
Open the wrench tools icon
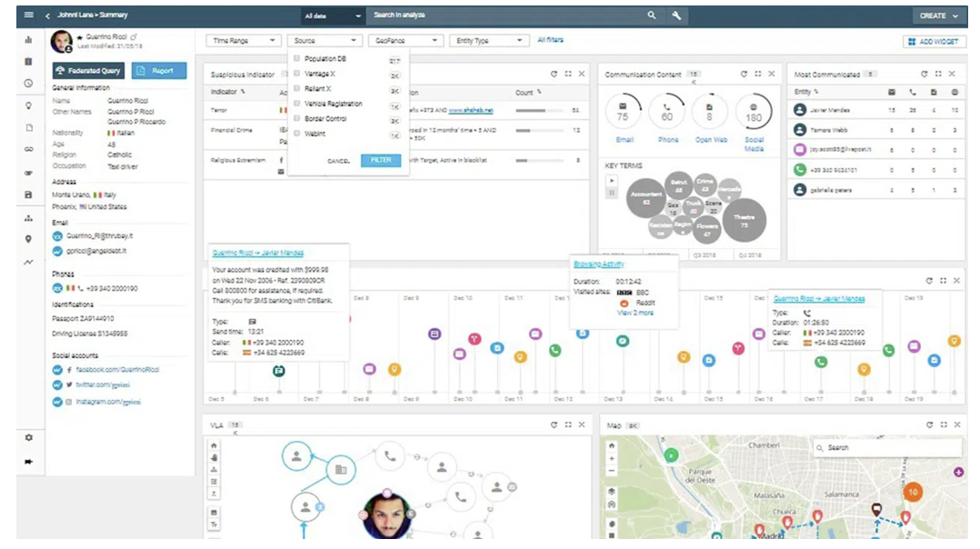pyautogui.click(x=676, y=15)
